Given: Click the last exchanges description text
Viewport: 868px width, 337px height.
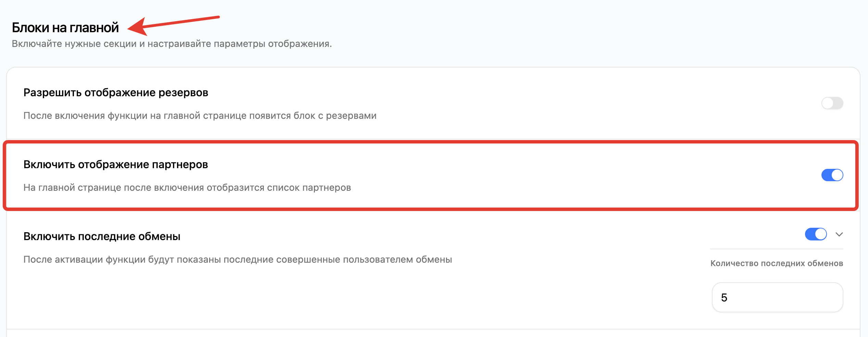Looking at the screenshot, I should [238, 260].
